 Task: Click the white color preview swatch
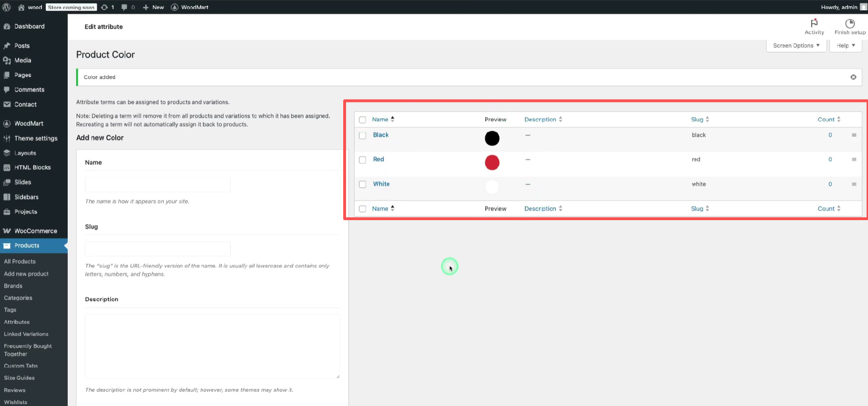click(492, 187)
